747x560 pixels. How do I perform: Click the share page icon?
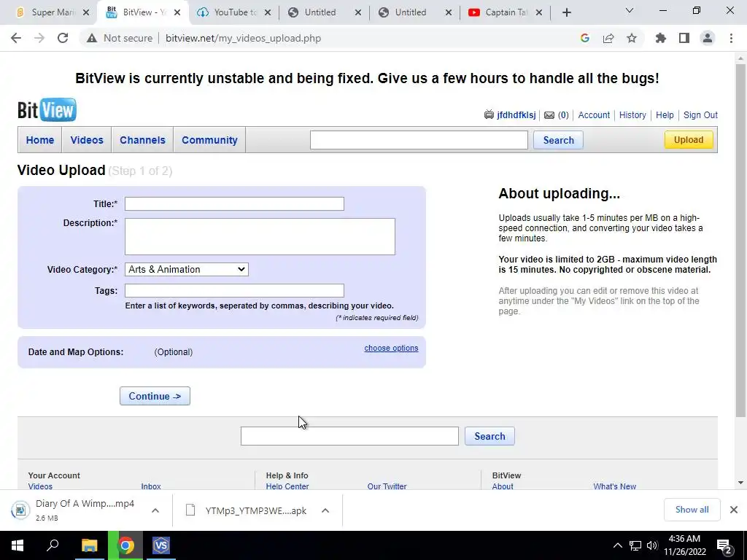pos(608,38)
